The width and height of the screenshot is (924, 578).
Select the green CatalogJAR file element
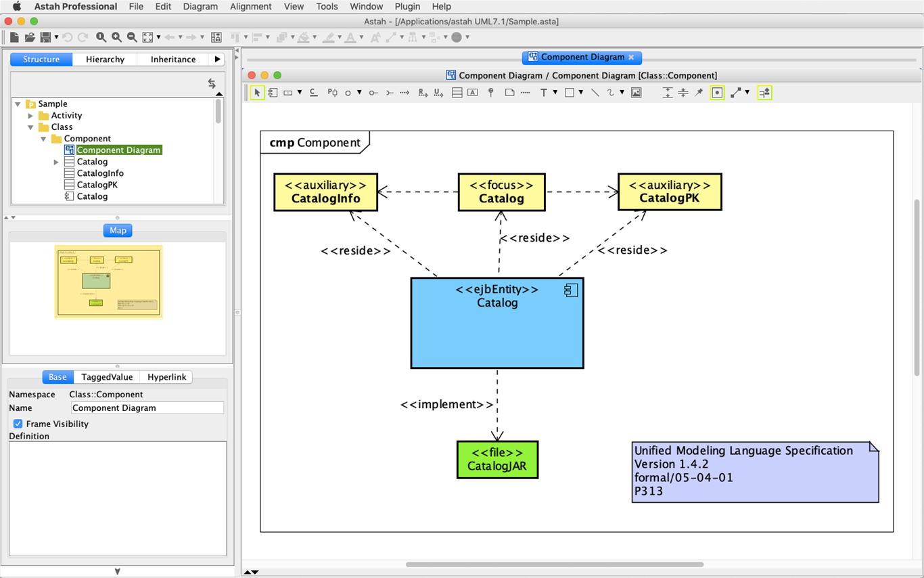[x=497, y=460]
